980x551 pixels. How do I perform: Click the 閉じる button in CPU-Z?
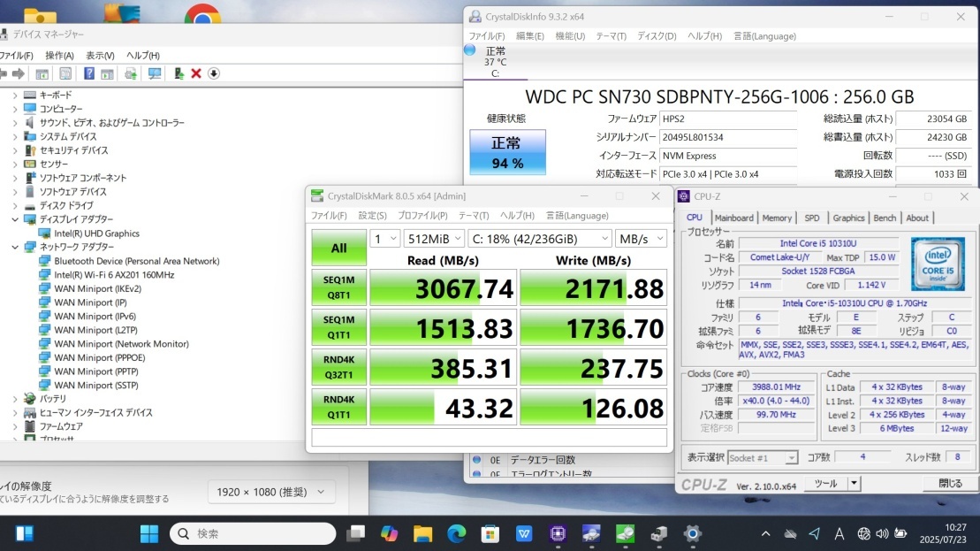point(951,484)
